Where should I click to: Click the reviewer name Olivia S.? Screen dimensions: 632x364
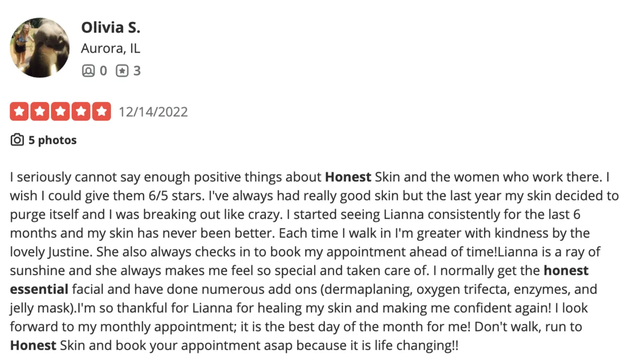pyautogui.click(x=111, y=27)
